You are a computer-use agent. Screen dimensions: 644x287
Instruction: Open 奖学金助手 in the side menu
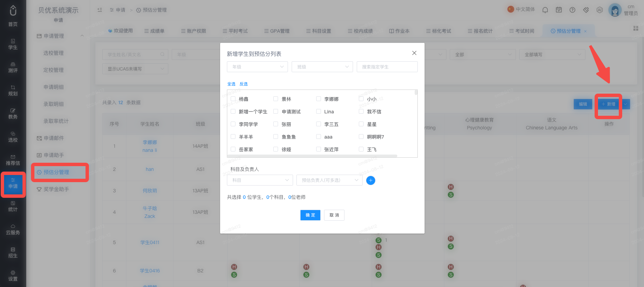(57, 189)
